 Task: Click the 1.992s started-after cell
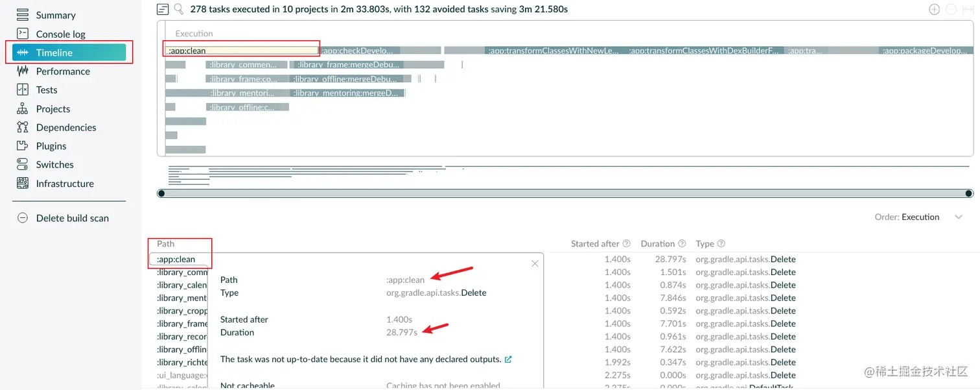point(617,362)
